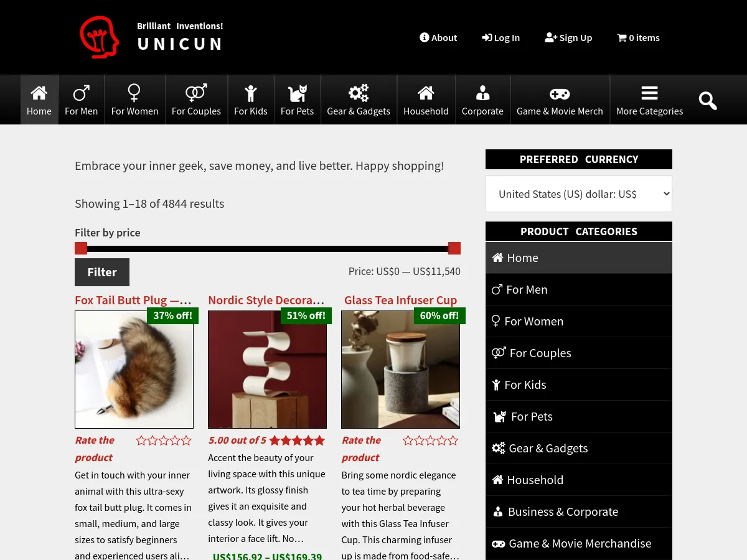Screen dimensions: 747x560
Task: Open the About page from the top menu
Action: 438,37
